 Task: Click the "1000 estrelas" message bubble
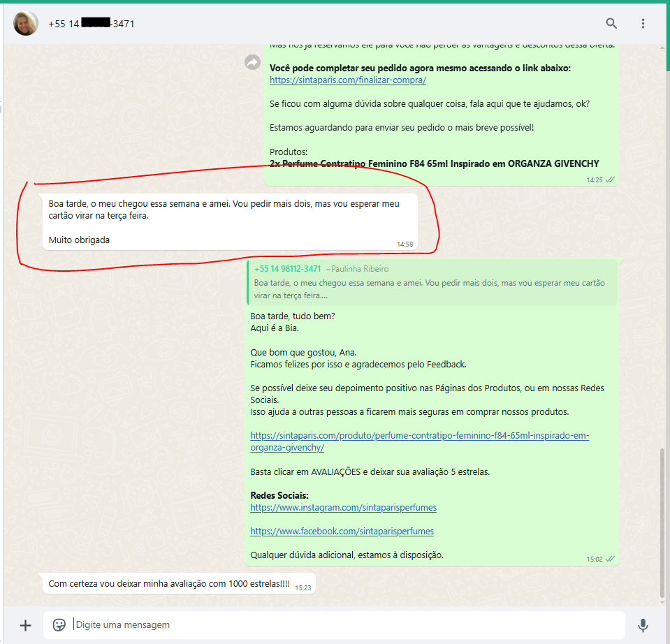pos(169,583)
